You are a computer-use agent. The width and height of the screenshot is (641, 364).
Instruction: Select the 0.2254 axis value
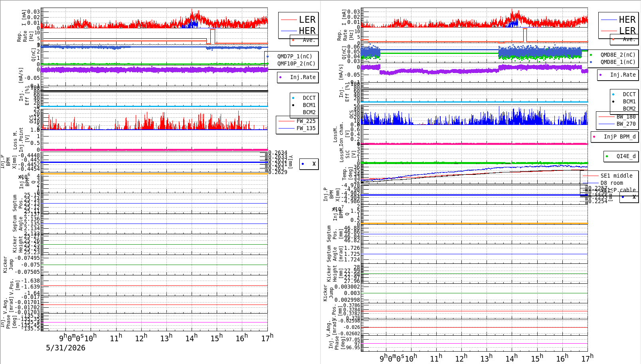coord(598,201)
